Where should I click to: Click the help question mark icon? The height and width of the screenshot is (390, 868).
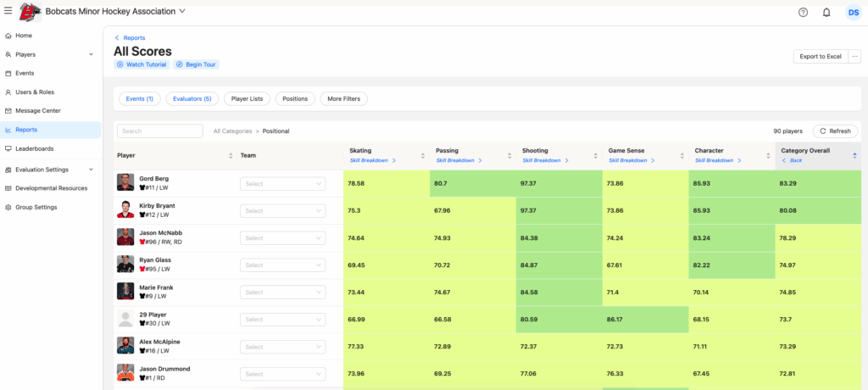tap(803, 12)
